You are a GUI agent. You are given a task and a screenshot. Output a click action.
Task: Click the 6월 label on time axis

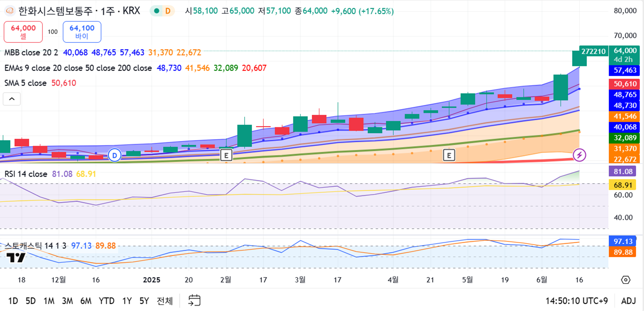point(542,280)
